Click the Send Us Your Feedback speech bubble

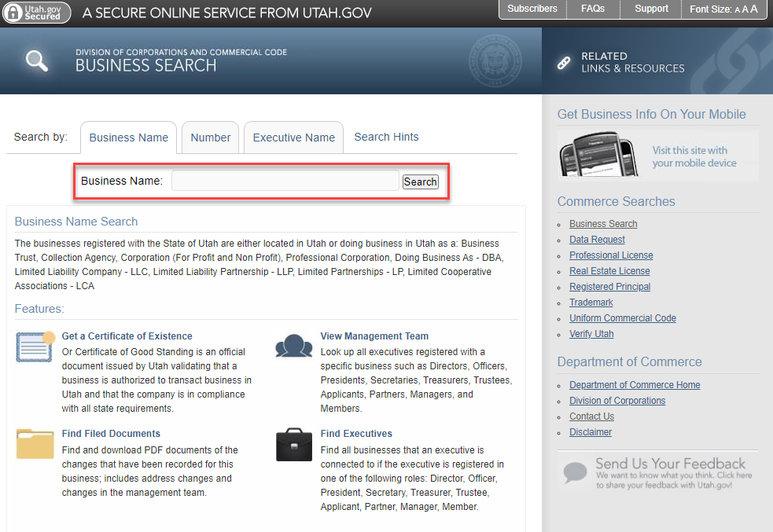(x=576, y=473)
